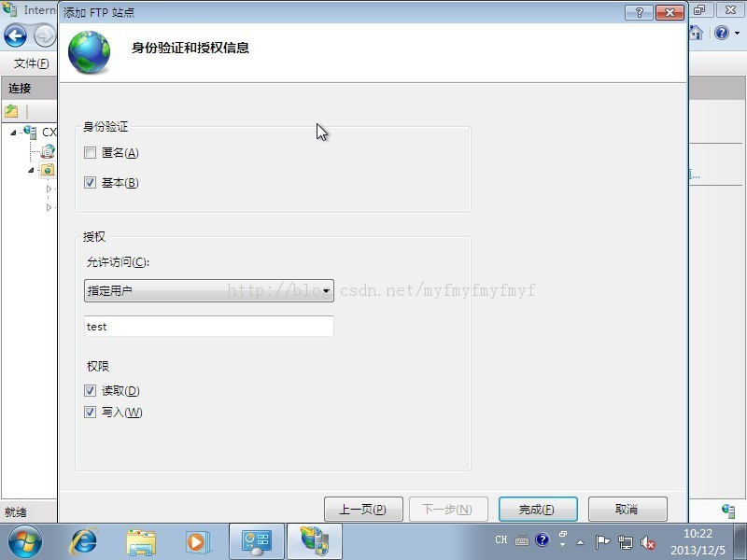Disable the 写入(W) permission checkbox

tap(90, 412)
